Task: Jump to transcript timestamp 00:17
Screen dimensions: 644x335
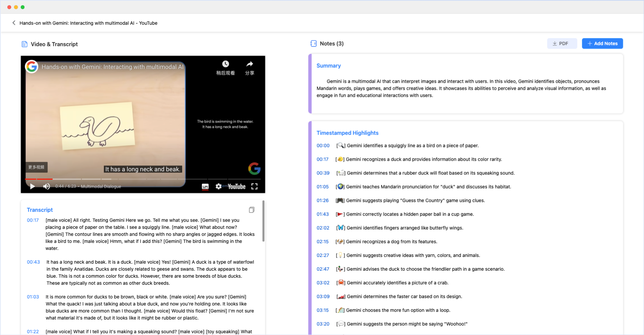Action: coord(33,220)
